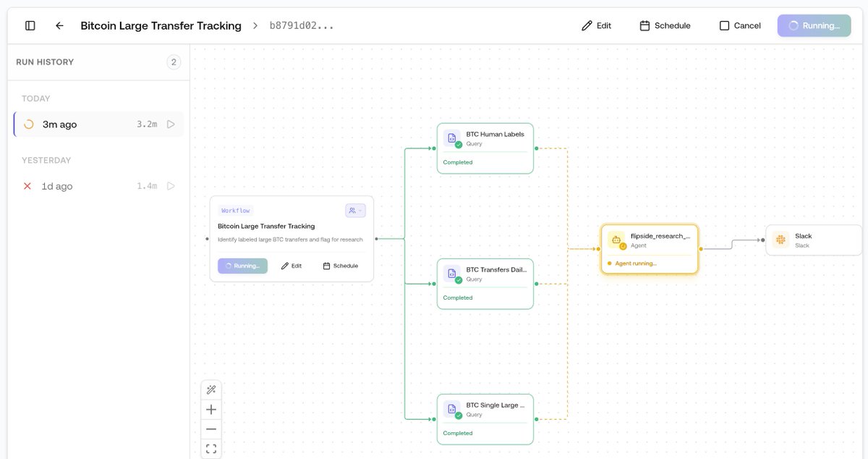Viewport: 868px width, 459px height.
Task: Click the Workflow tag on workflow card
Action: 236,211
